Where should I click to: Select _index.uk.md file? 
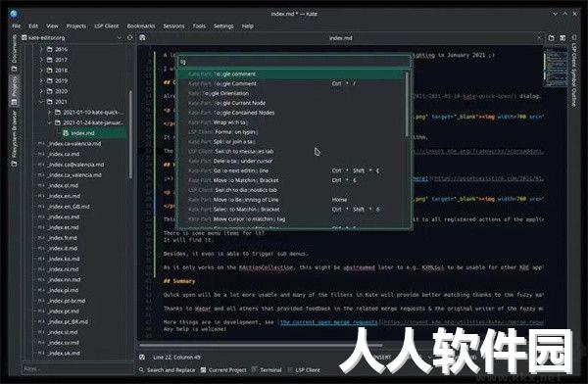[64, 354]
